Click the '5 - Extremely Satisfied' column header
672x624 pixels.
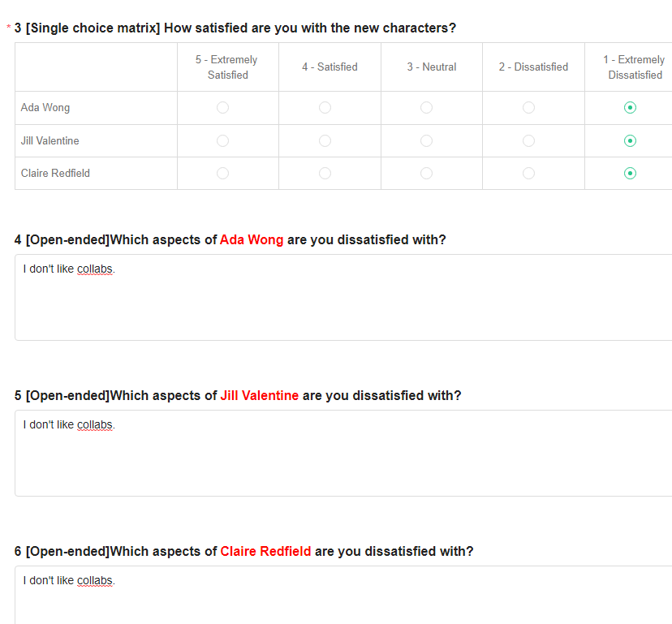pos(226,67)
